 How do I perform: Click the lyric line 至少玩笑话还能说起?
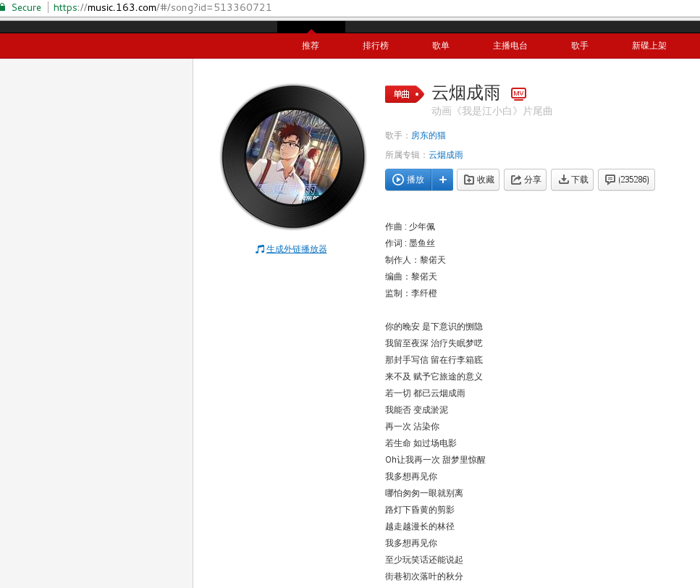[x=424, y=560]
